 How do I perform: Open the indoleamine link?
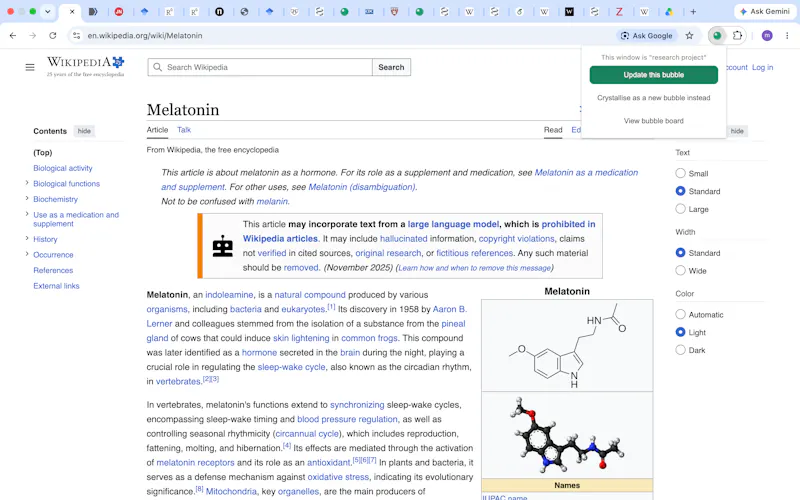(229, 295)
